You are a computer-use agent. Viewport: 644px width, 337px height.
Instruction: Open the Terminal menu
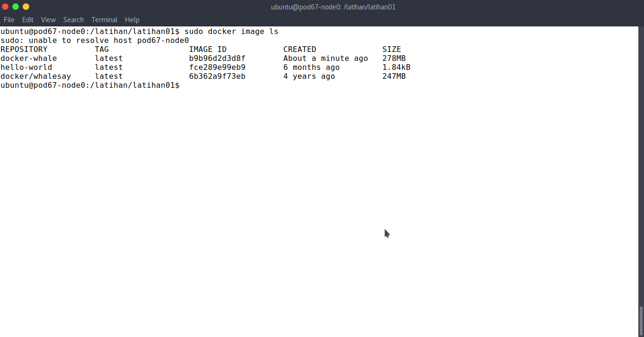pyautogui.click(x=104, y=20)
